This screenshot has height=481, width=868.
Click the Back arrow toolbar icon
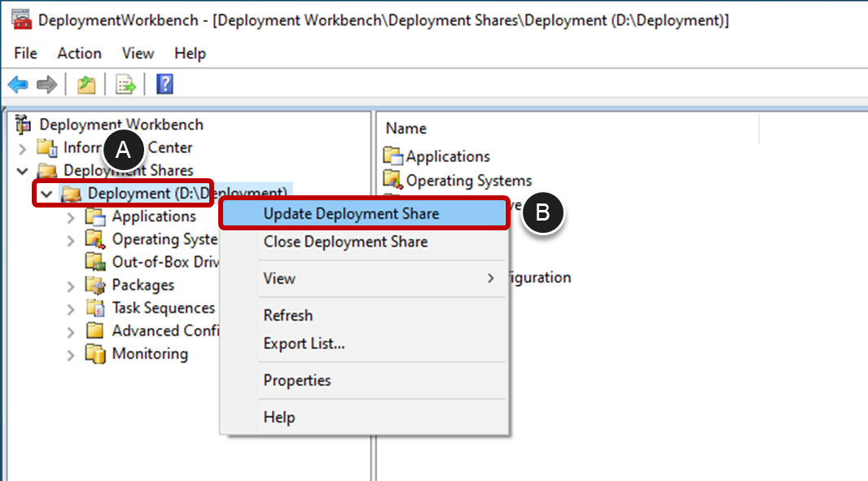(x=18, y=85)
